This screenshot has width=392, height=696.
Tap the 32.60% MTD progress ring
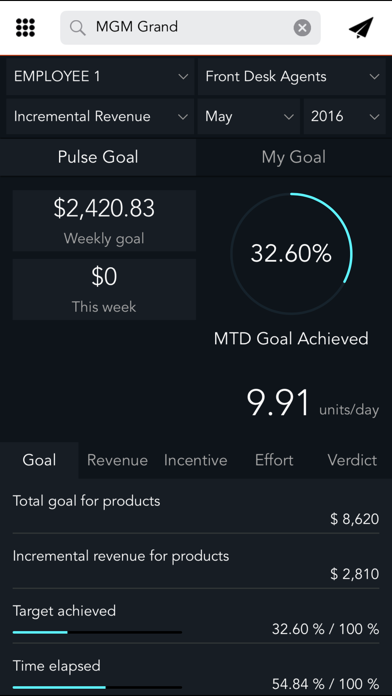tap(291, 253)
